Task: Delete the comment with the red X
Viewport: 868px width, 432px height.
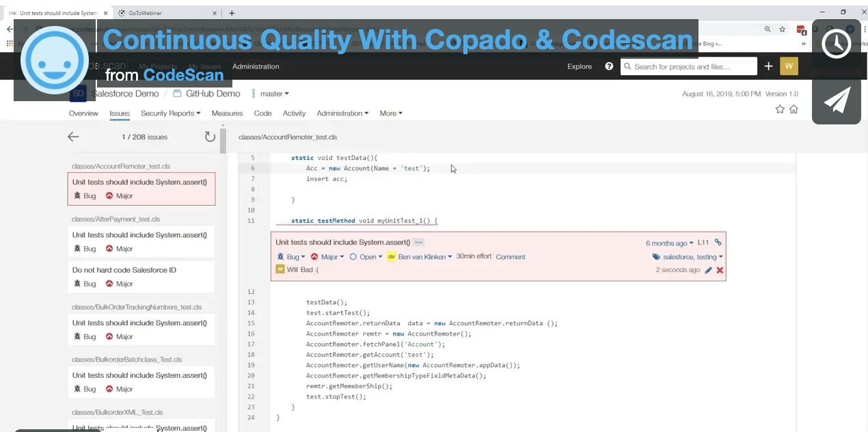Action: tap(720, 270)
